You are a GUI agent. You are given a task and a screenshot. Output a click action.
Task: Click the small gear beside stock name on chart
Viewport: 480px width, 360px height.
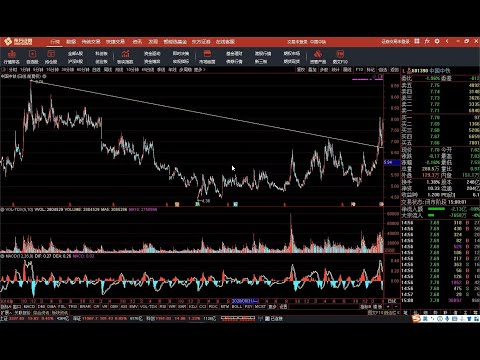[x=45, y=76]
